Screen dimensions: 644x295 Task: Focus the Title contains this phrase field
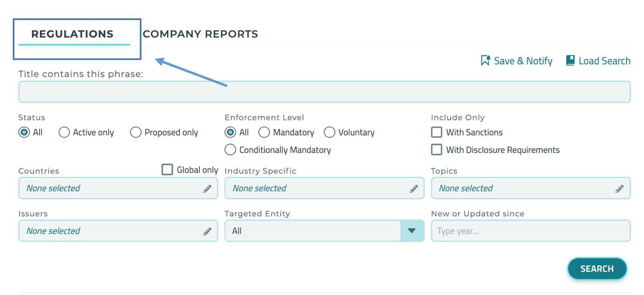click(x=324, y=92)
